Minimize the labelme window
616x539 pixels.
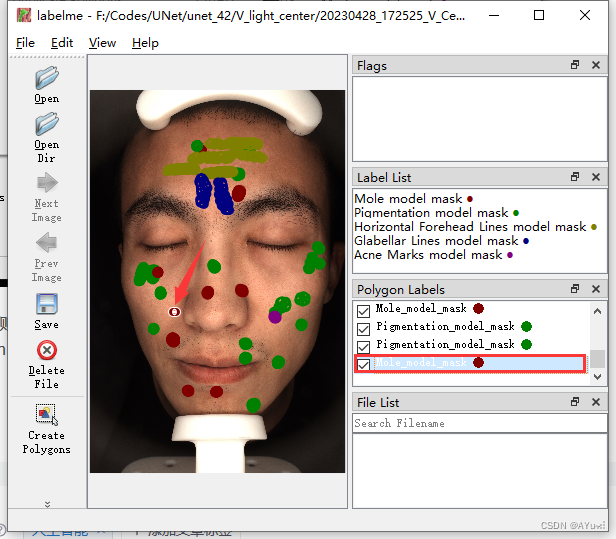494,15
